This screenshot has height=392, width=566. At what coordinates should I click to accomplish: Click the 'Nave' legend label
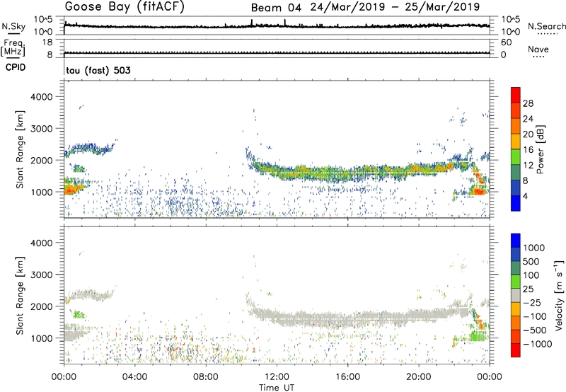tap(538, 49)
